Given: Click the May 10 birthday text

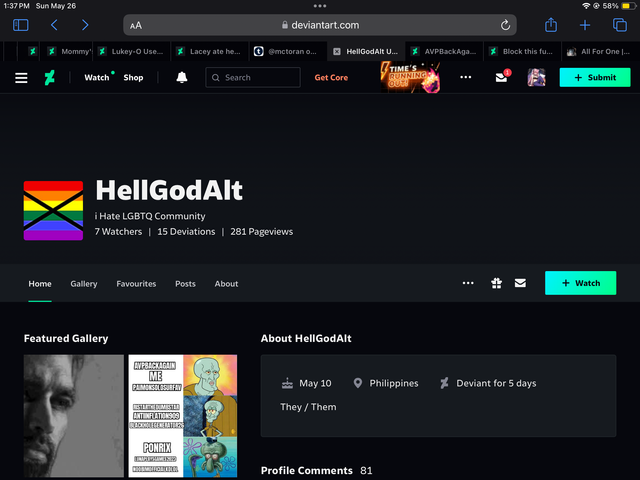Looking at the screenshot, I should point(315,383).
